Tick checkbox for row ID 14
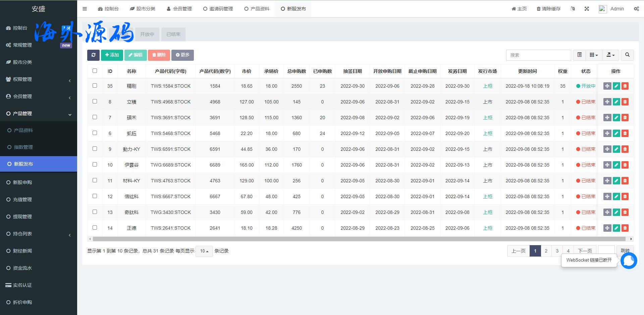 coord(95,228)
